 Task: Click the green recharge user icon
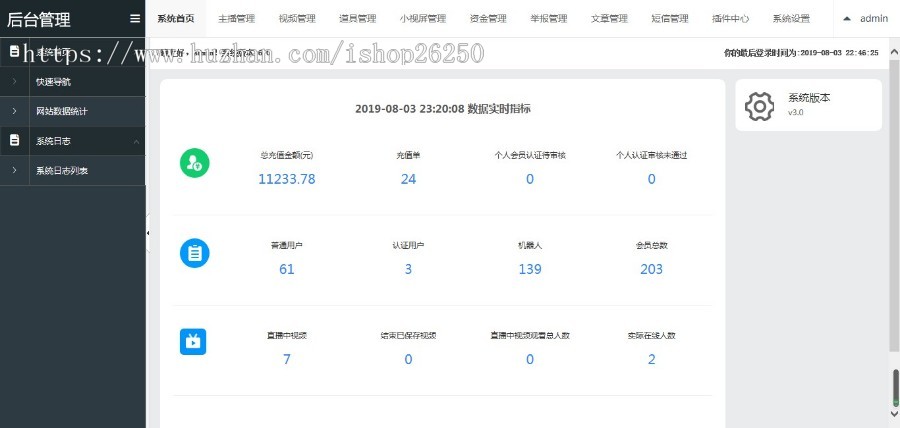(x=193, y=163)
